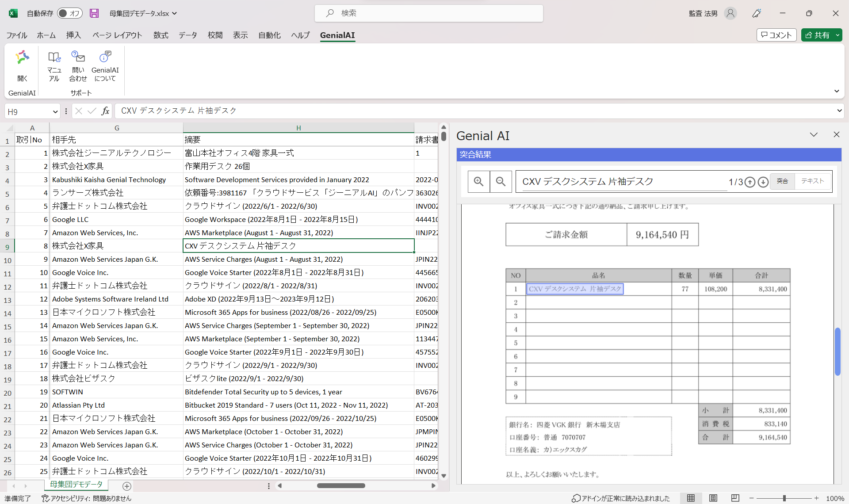This screenshot has height=504, width=849.
Task: Go to previous match with up arrow
Action: point(750,182)
